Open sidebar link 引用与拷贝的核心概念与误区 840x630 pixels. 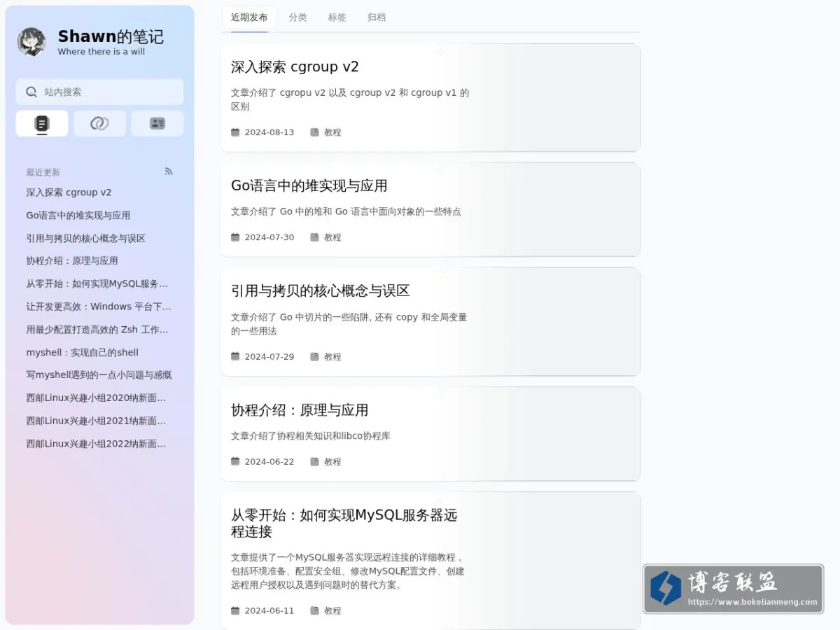(x=85, y=239)
